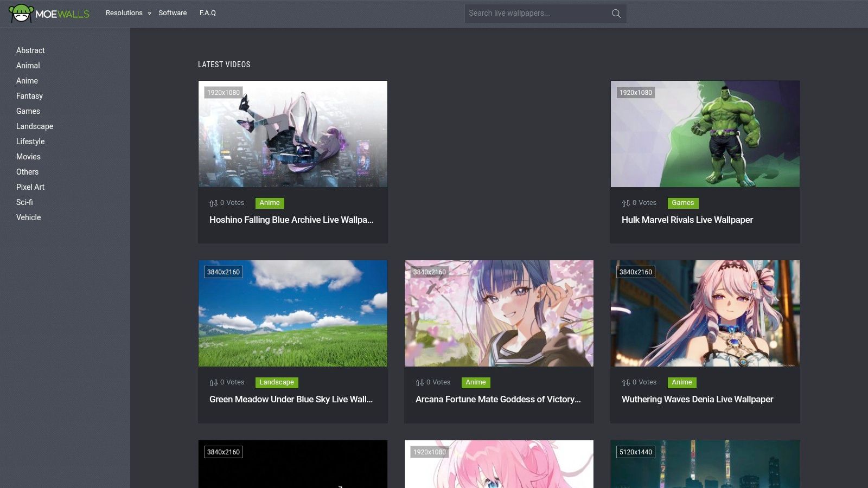Open Others category in sidebar
Screen dimensions: 868x488
(27, 172)
